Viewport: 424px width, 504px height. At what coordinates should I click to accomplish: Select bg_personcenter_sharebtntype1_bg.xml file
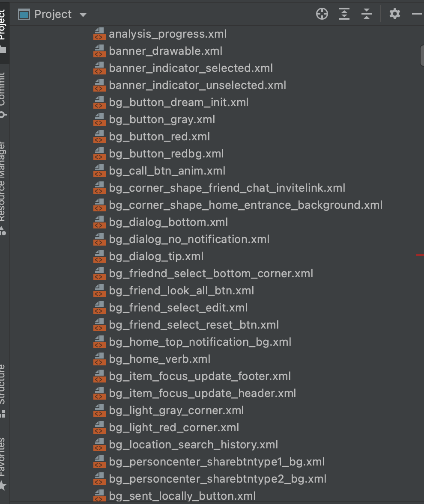coord(217,462)
